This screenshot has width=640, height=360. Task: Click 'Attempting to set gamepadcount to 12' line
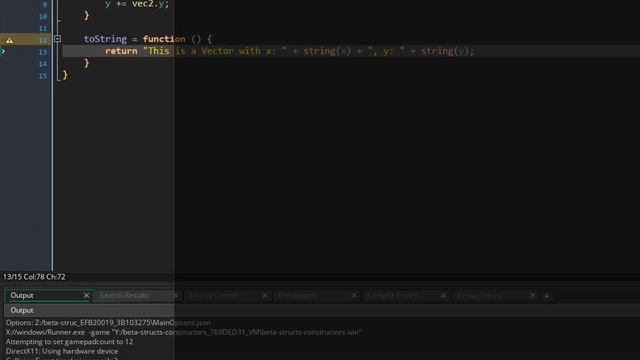[x=69, y=342]
